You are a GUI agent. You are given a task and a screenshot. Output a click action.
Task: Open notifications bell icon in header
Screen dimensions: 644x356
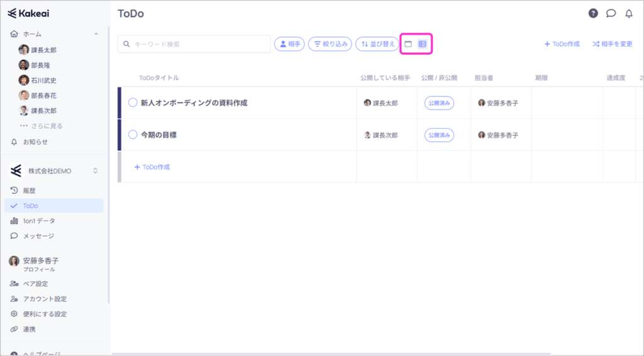click(628, 13)
